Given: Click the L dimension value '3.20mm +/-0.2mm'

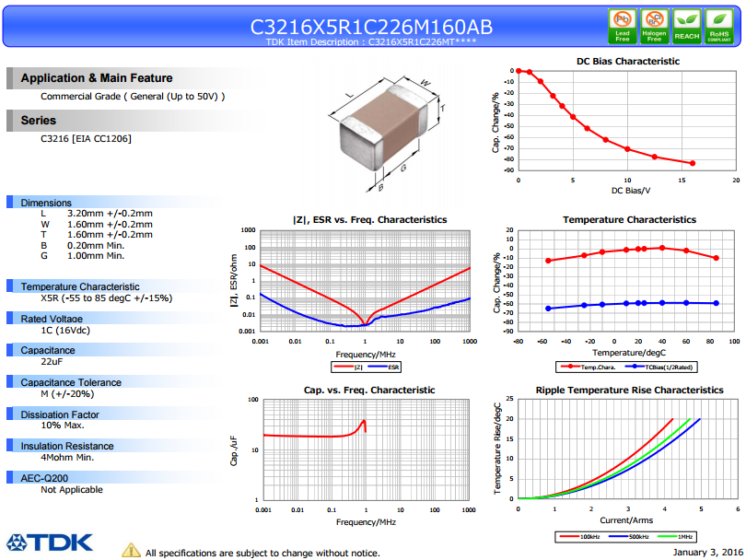Looking at the screenshot, I should pos(110,214).
